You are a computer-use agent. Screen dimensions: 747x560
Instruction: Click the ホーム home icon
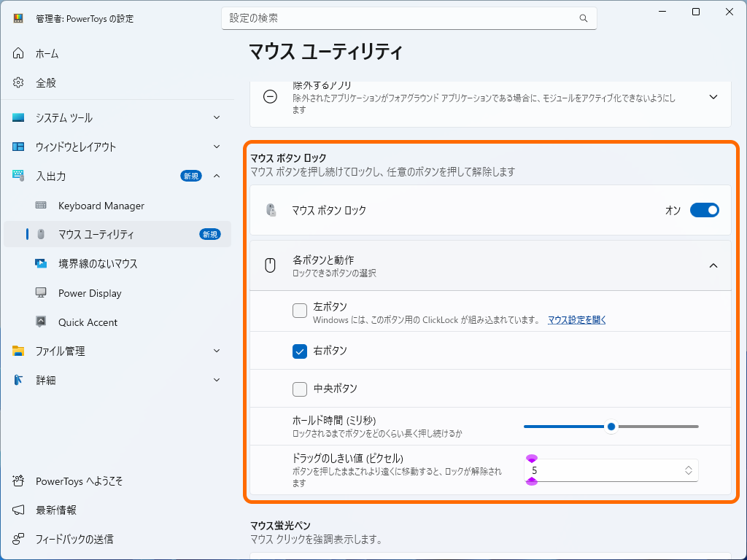18,53
